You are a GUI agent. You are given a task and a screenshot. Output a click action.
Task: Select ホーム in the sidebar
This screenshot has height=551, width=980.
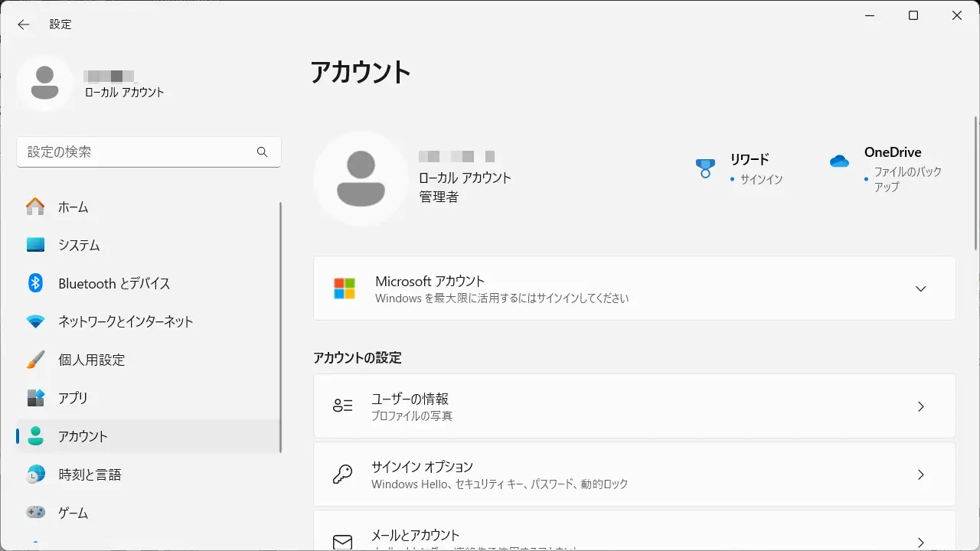(149, 207)
